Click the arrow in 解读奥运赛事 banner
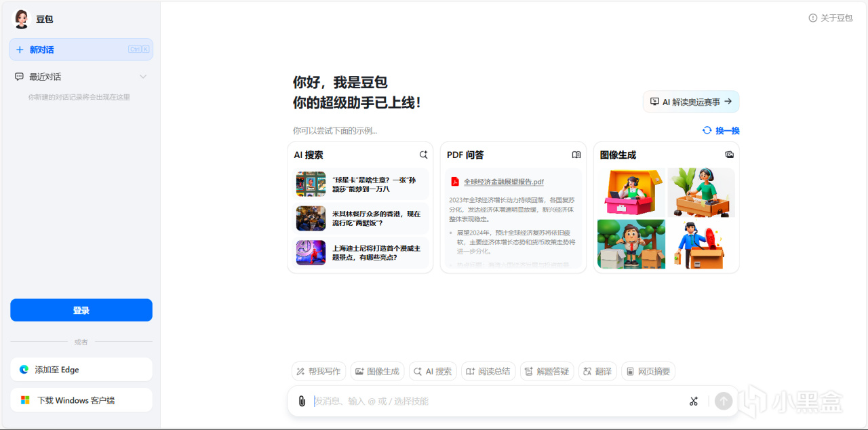Viewport: 868px width, 430px height. [x=728, y=102]
